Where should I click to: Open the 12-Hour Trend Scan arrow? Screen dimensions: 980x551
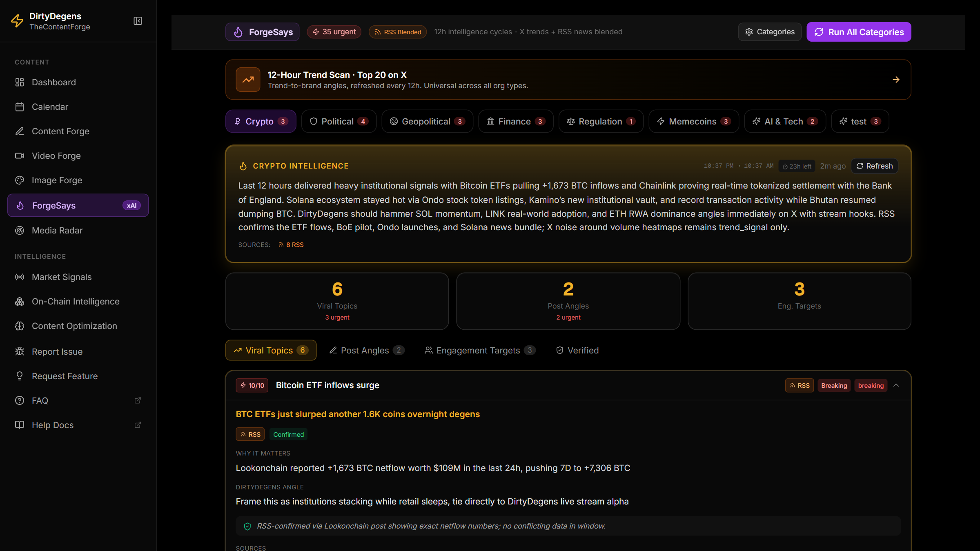(896, 80)
